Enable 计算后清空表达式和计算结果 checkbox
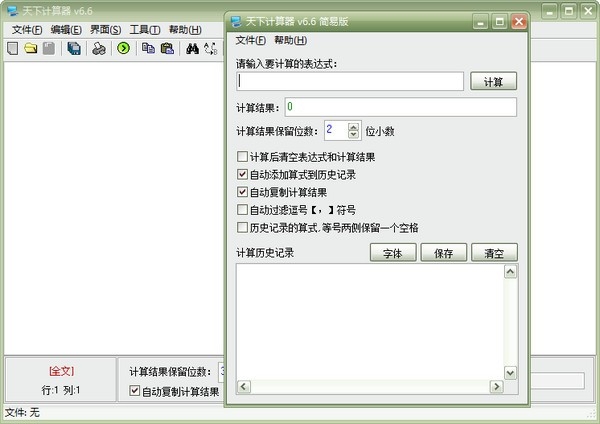 [x=242, y=157]
